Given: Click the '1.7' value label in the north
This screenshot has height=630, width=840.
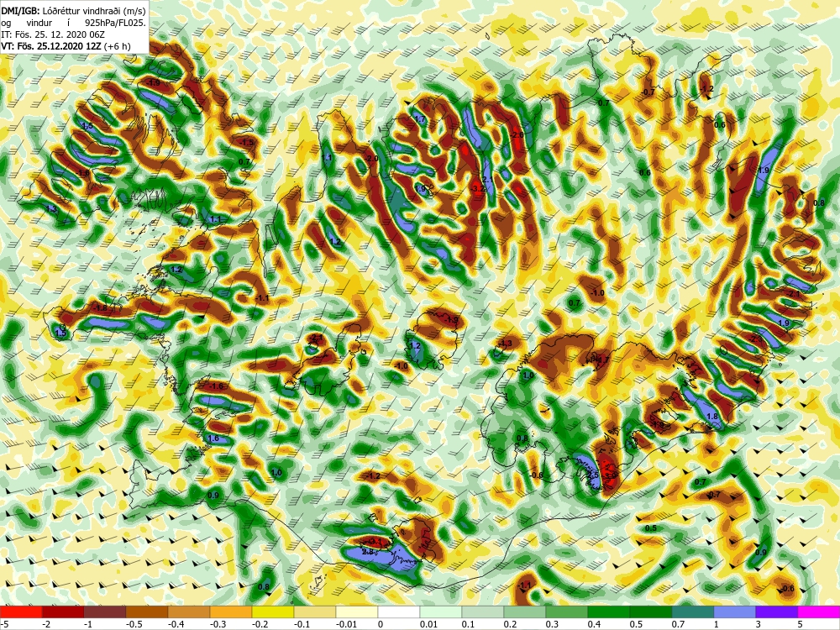Looking at the screenshot, I should pos(420,119).
